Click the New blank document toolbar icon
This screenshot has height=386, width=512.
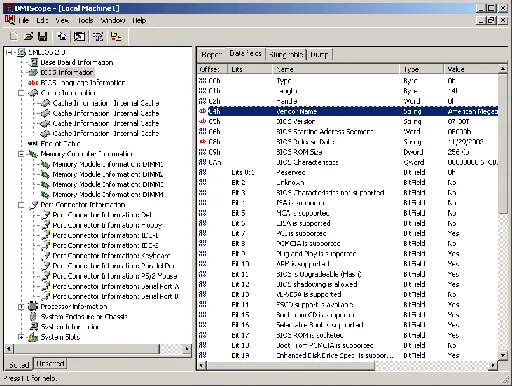click(x=14, y=36)
